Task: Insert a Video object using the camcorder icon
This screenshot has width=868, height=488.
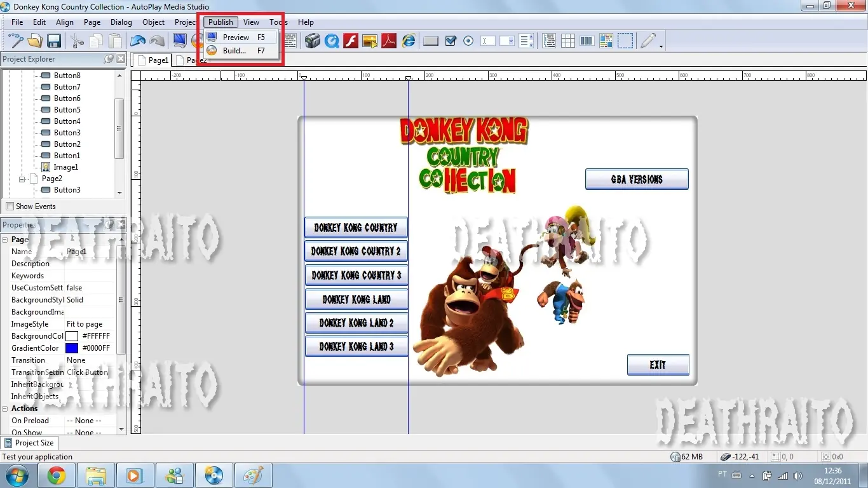Action: [x=312, y=41]
